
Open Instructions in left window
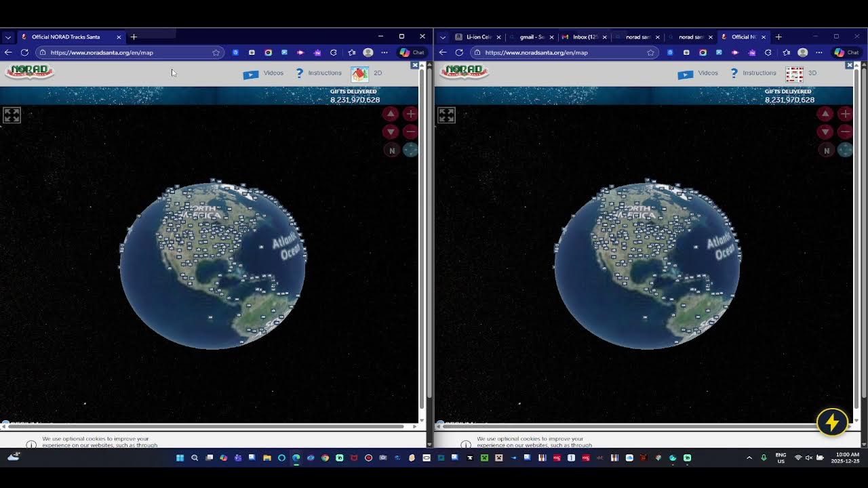point(319,73)
